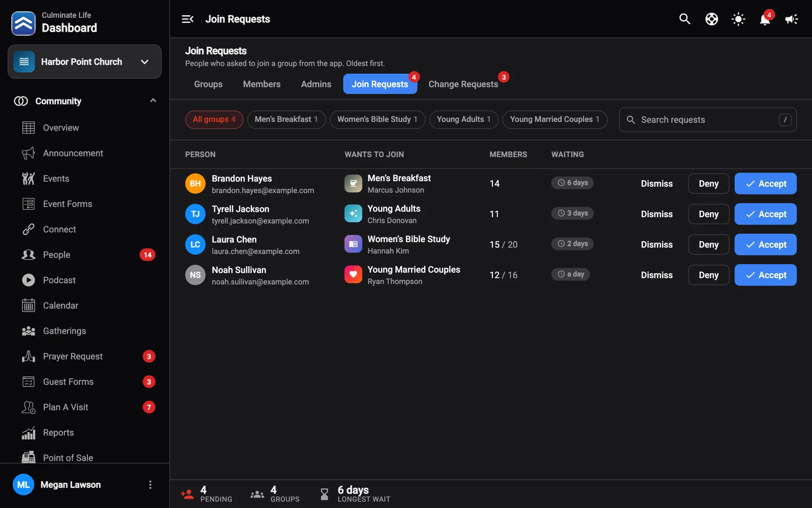The height and width of the screenshot is (508, 812).
Task: Filter by Young Adults chip
Action: pyautogui.click(x=464, y=119)
